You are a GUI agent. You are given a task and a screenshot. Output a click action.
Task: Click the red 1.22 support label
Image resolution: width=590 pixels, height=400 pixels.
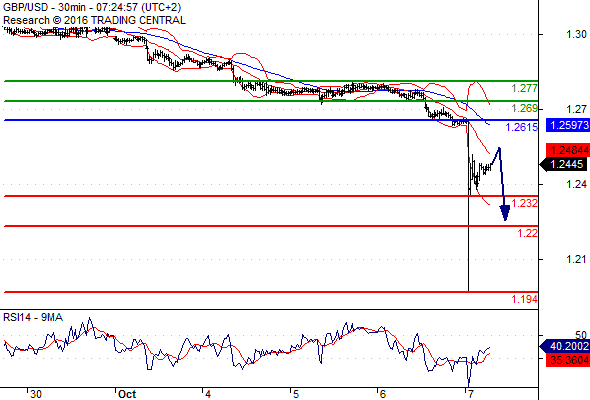528,233
